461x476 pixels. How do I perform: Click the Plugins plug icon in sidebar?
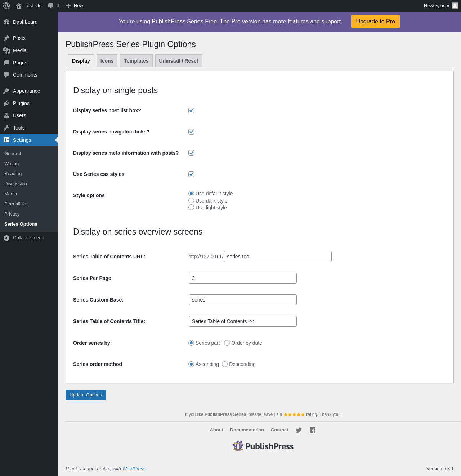pyautogui.click(x=6, y=103)
